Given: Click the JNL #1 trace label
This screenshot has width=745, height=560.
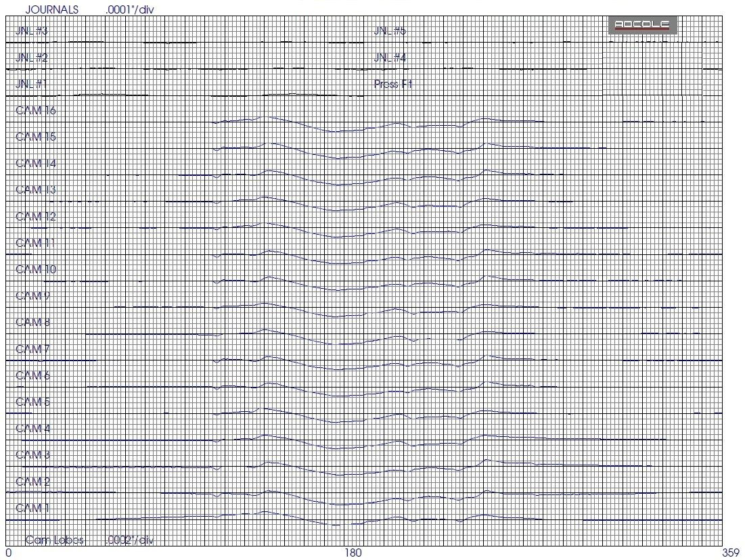Looking at the screenshot, I should point(31,84).
